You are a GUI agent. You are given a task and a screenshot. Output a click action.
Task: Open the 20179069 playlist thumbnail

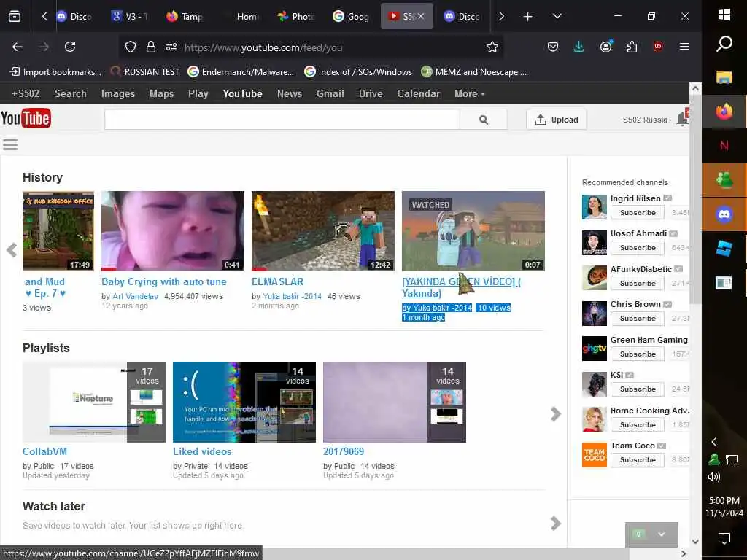395,402
